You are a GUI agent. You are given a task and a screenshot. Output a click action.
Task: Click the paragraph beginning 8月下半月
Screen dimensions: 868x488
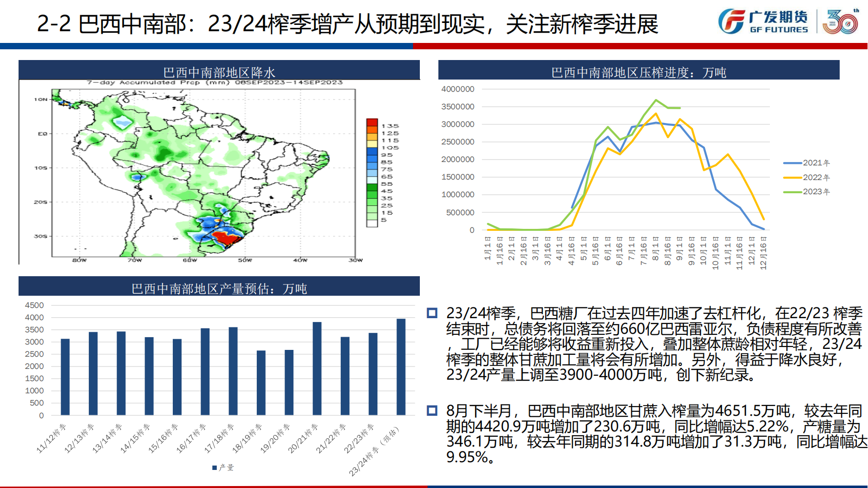click(654, 434)
